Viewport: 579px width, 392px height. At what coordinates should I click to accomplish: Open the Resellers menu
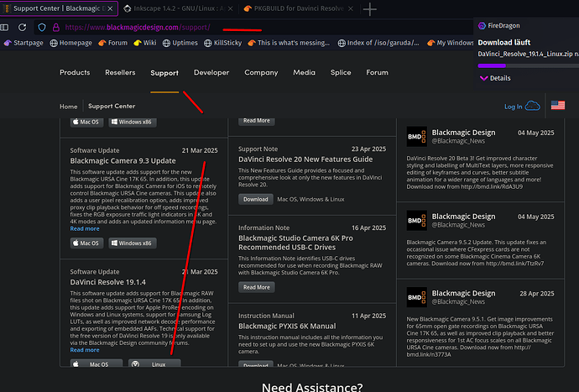[120, 72]
